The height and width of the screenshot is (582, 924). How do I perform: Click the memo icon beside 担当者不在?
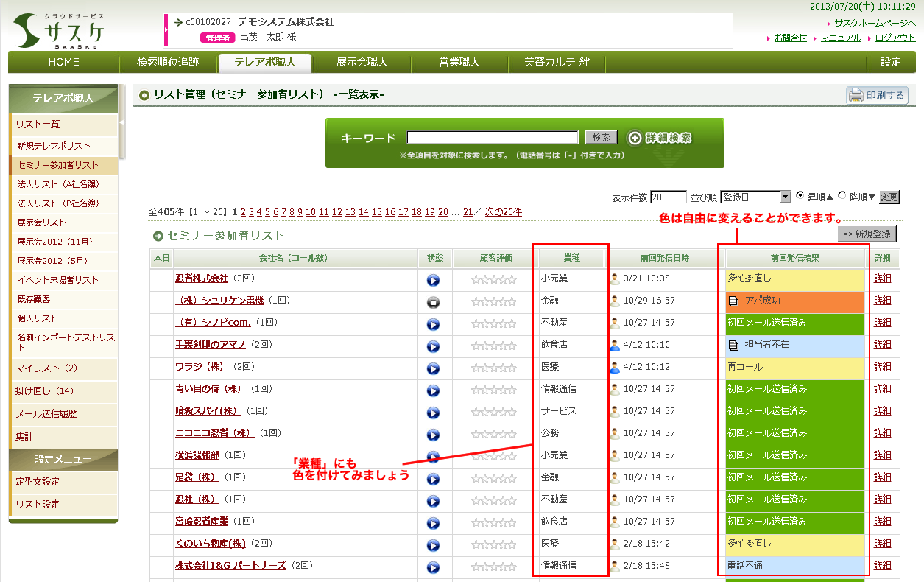point(733,345)
